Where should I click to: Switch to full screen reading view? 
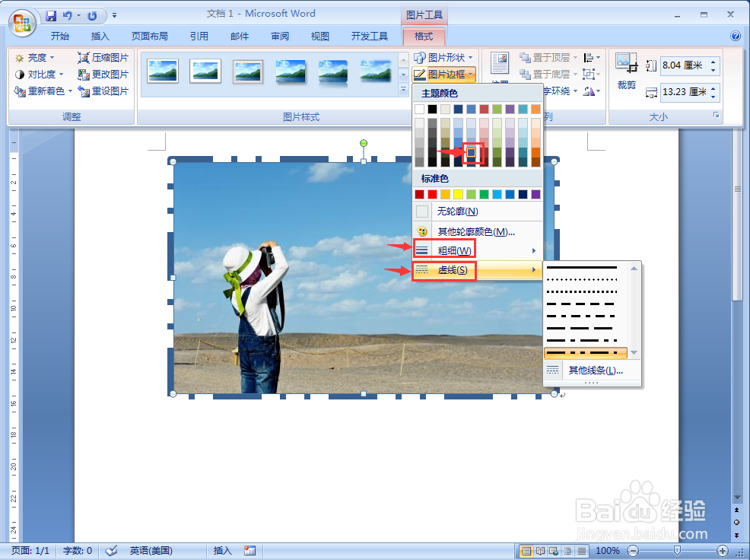pos(540,551)
